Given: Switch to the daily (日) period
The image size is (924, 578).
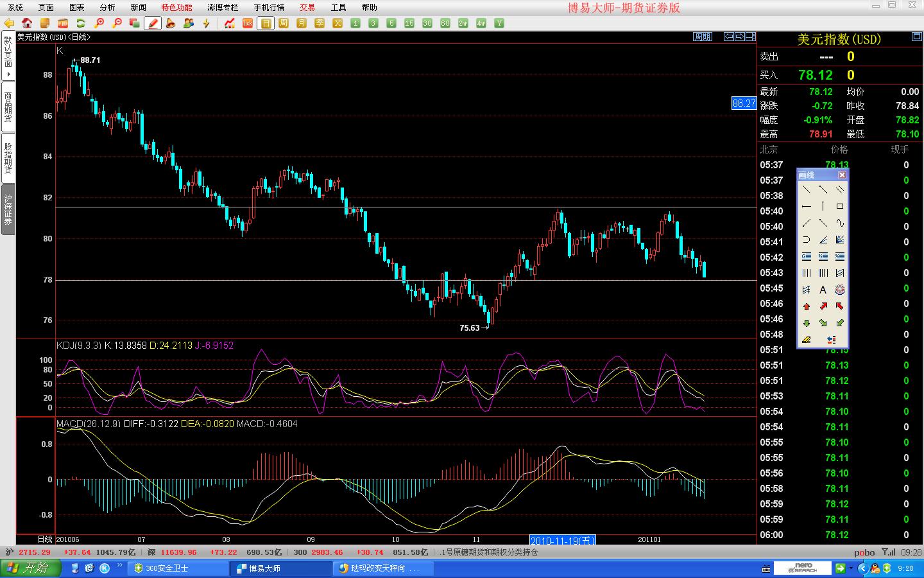Looking at the screenshot, I should point(266,23).
